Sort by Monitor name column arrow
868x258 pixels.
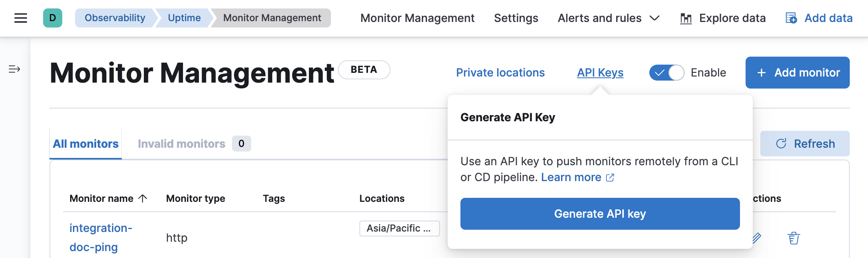[143, 199]
